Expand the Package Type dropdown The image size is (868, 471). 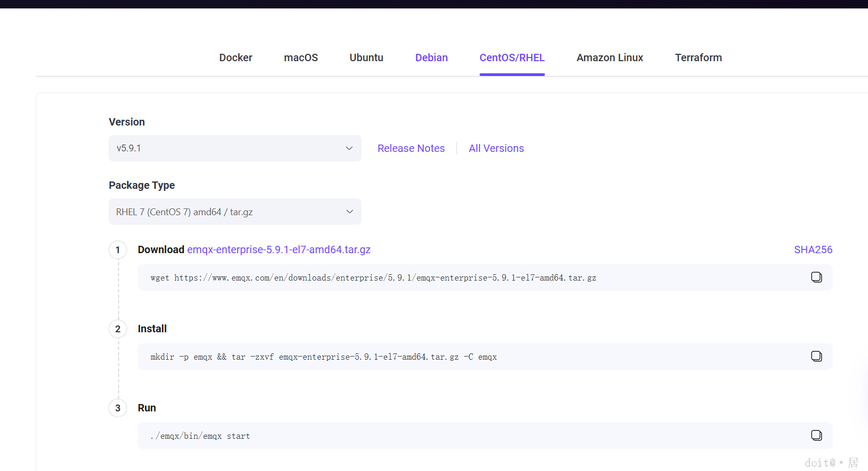tap(235, 212)
